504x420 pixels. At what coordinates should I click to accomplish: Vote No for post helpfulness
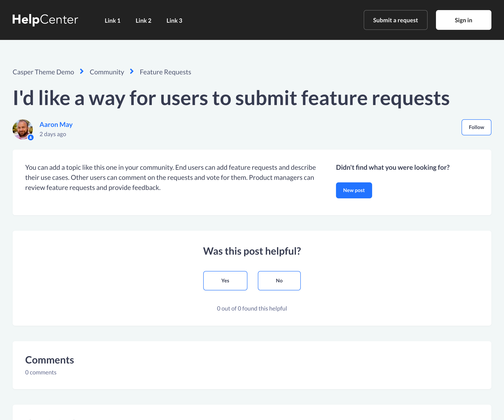(279, 280)
